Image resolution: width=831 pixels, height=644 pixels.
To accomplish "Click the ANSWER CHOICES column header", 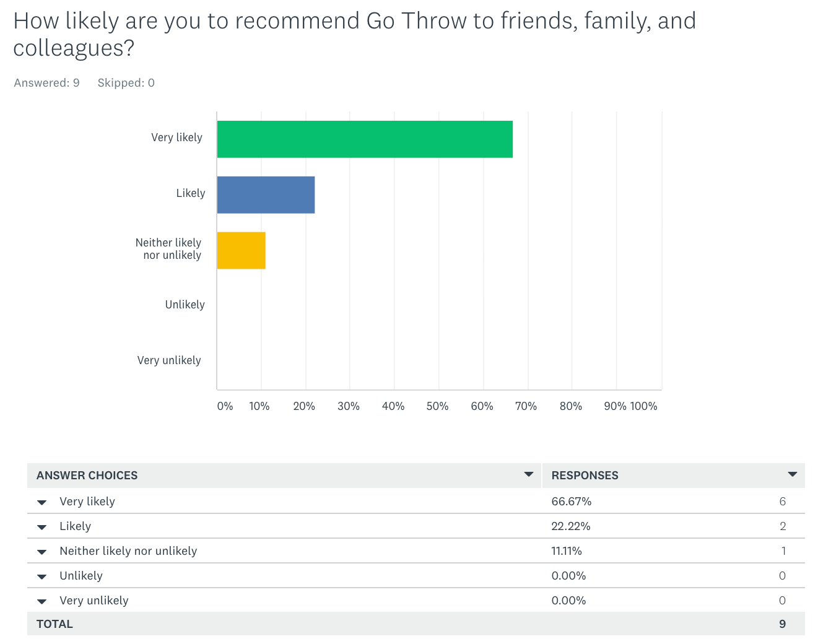I will click(x=87, y=476).
